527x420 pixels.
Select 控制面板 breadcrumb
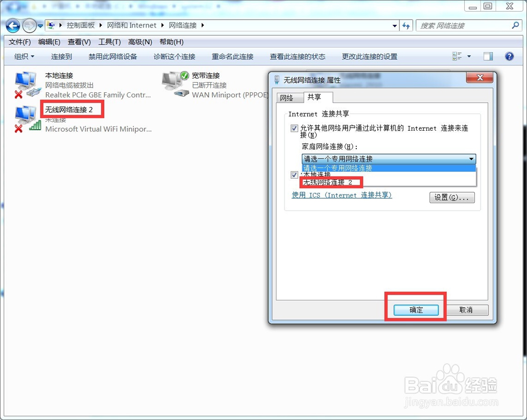[81, 25]
